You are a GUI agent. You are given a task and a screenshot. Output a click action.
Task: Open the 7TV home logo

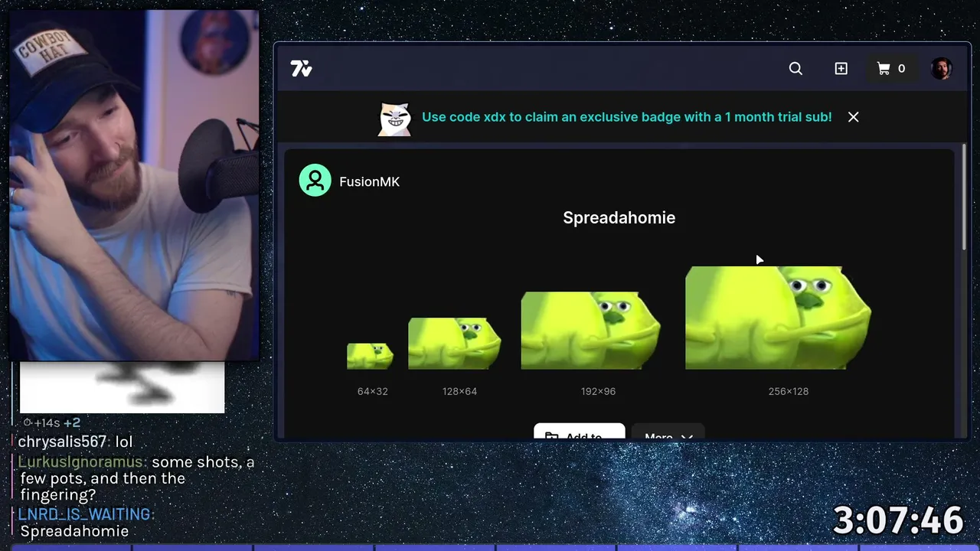(302, 69)
